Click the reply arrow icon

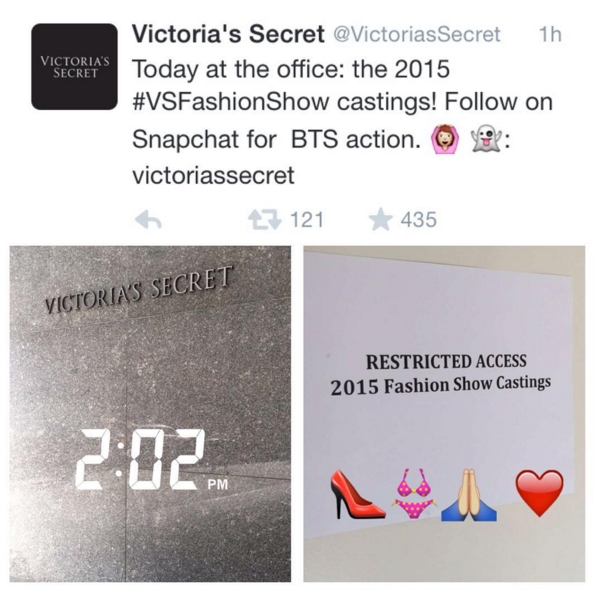pos(148,220)
